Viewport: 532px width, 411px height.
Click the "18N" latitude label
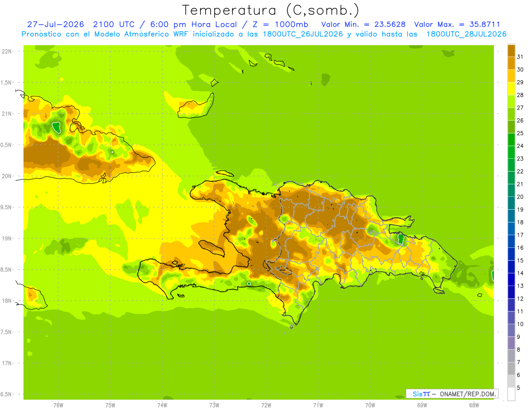coord(7,301)
